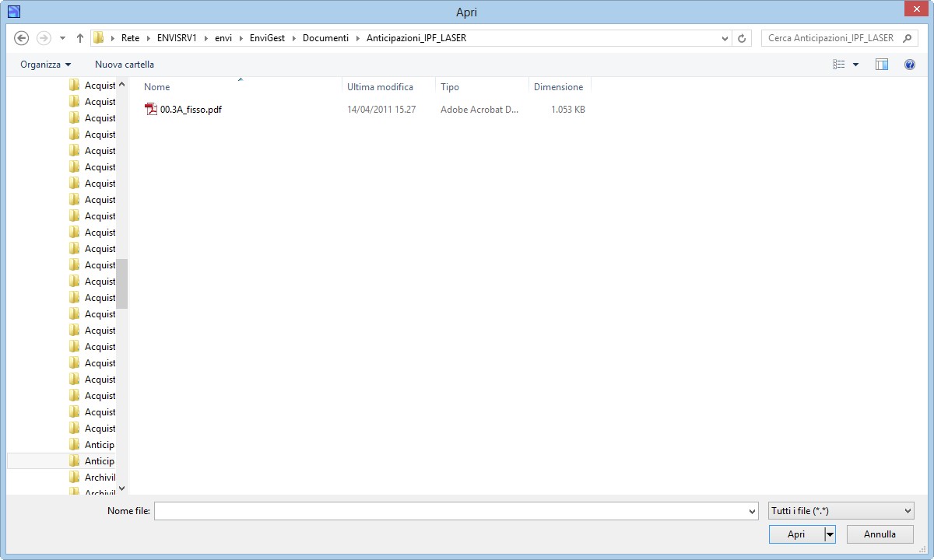Expand the address bar history dropdown
Viewport: 934px width, 560px height.
[x=725, y=38]
